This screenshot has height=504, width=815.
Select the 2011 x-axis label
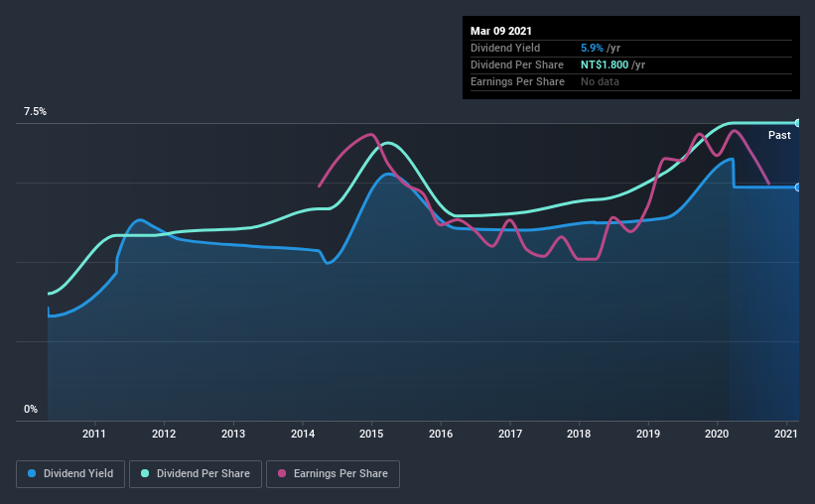click(x=94, y=434)
